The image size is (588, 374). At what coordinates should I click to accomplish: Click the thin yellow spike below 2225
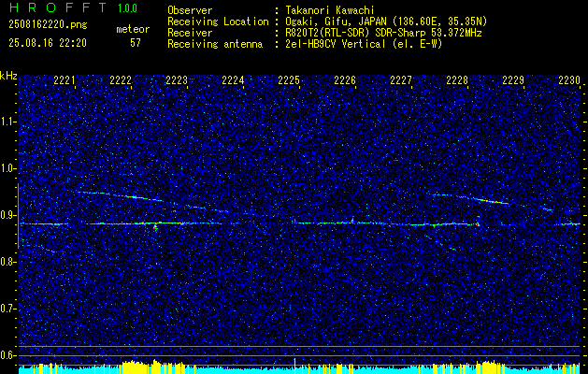click(x=294, y=367)
